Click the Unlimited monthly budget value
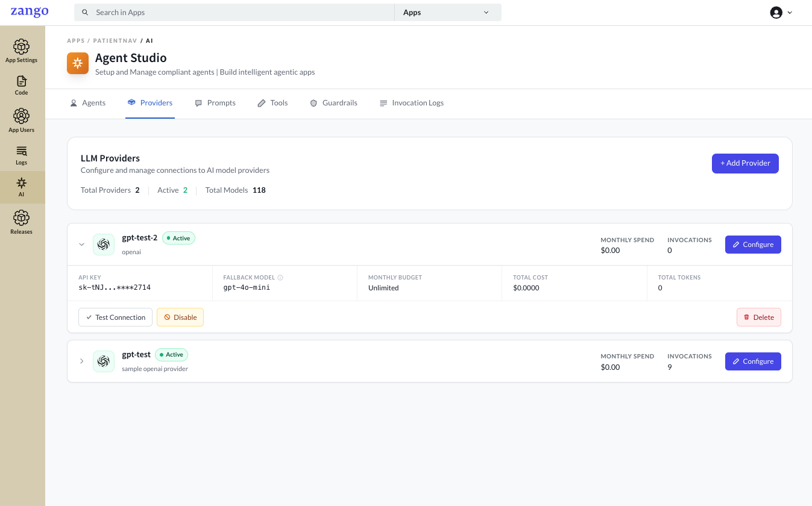The width and height of the screenshot is (812, 506). click(383, 288)
